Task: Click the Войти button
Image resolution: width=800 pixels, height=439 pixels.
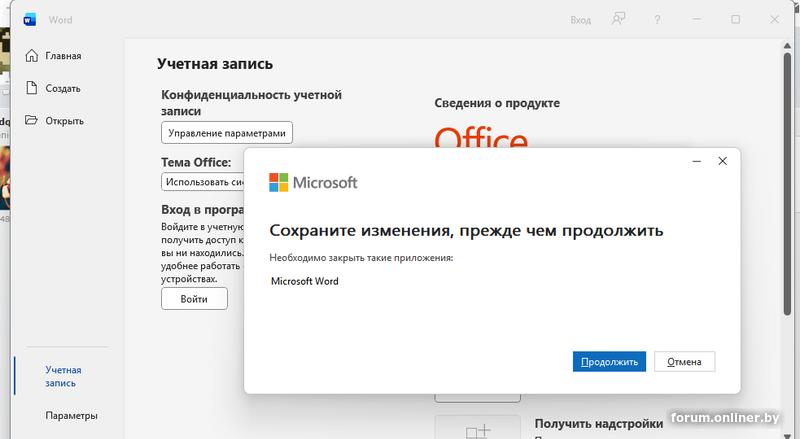Action: (x=194, y=299)
